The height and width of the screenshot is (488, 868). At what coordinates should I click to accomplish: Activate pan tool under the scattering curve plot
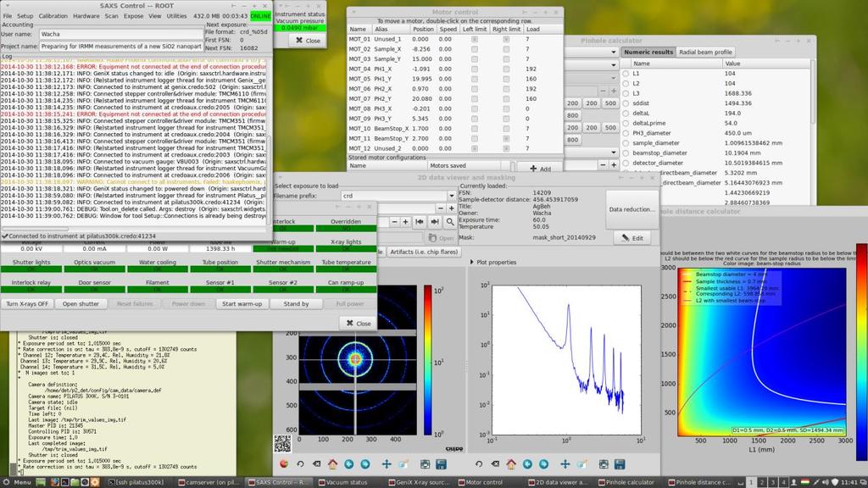coord(565,464)
